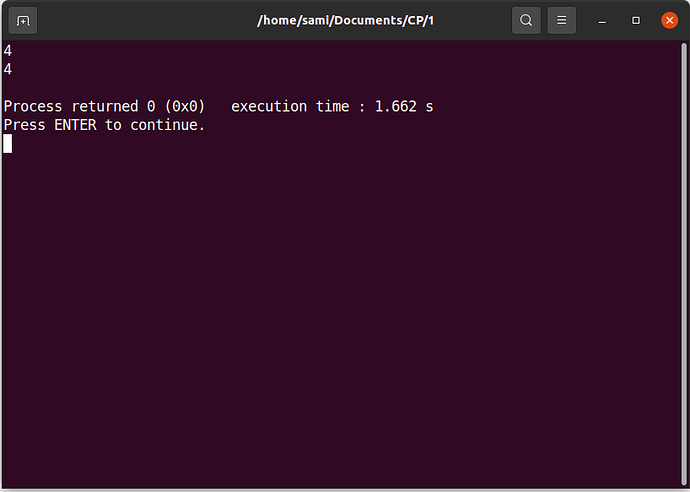Click the word 'returned' in the output
The width and height of the screenshot is (690, 492).
tap(105, 106)
